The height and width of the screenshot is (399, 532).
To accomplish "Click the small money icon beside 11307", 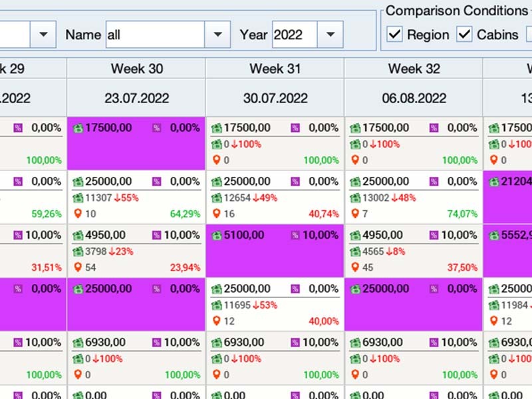I will click(x=77, y=198).
